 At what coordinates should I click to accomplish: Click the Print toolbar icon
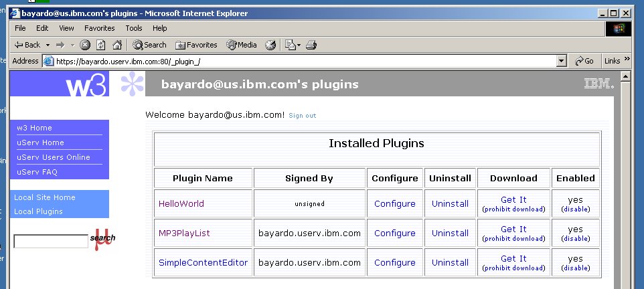click(x=311, y=45)
